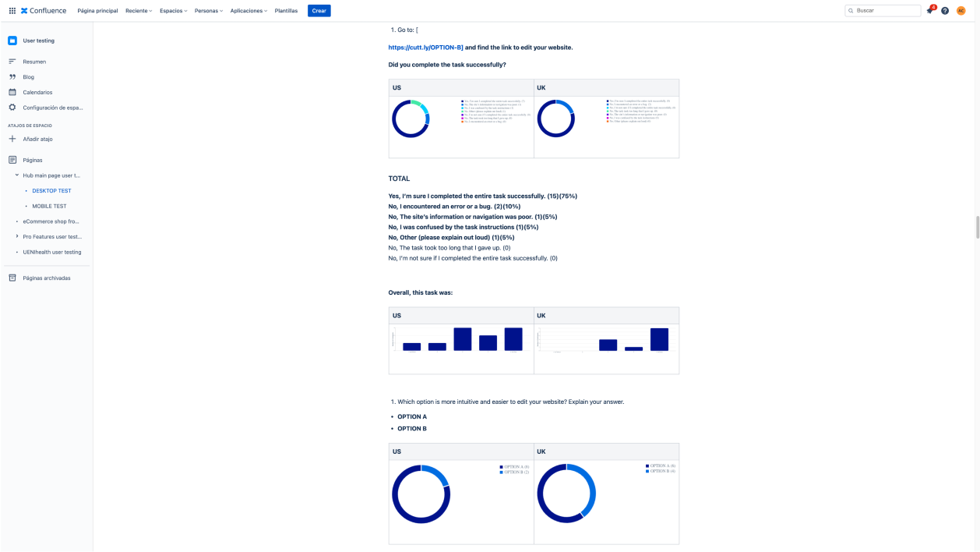Expand the Espacios dropdown menu
Viewport: 980px width, 552px height.
pyautogui.click(x=173, y=11)
